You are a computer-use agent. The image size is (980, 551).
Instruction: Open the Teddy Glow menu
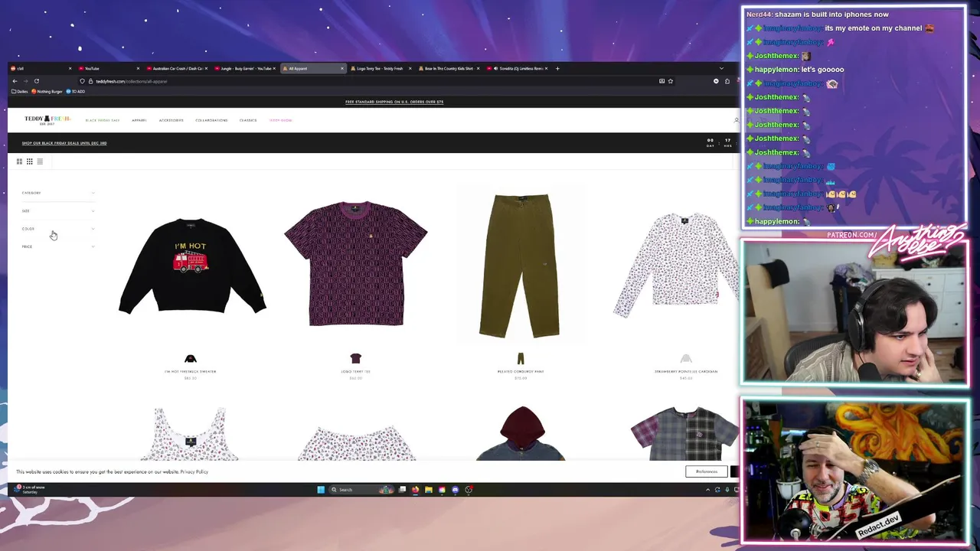tap(280, 120)
